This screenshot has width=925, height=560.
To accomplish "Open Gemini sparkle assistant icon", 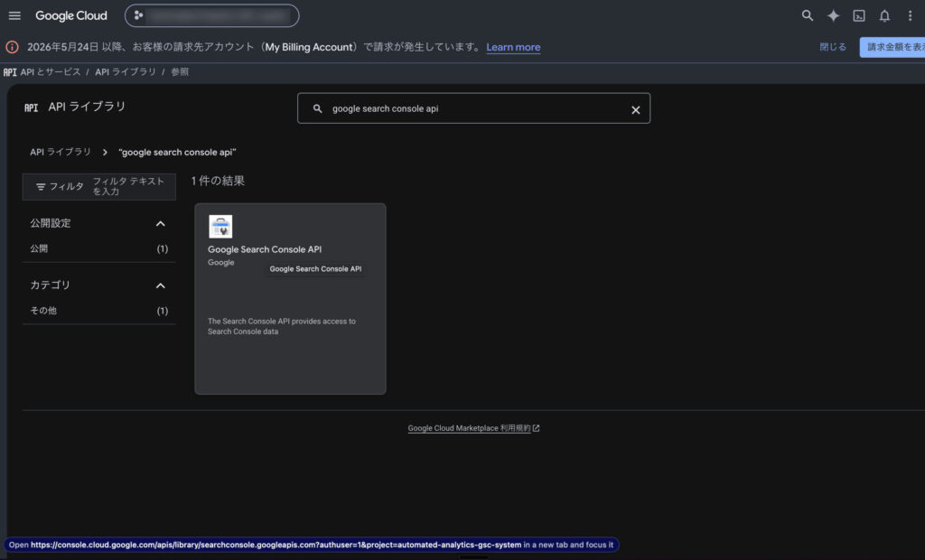I will click(833, 16).
